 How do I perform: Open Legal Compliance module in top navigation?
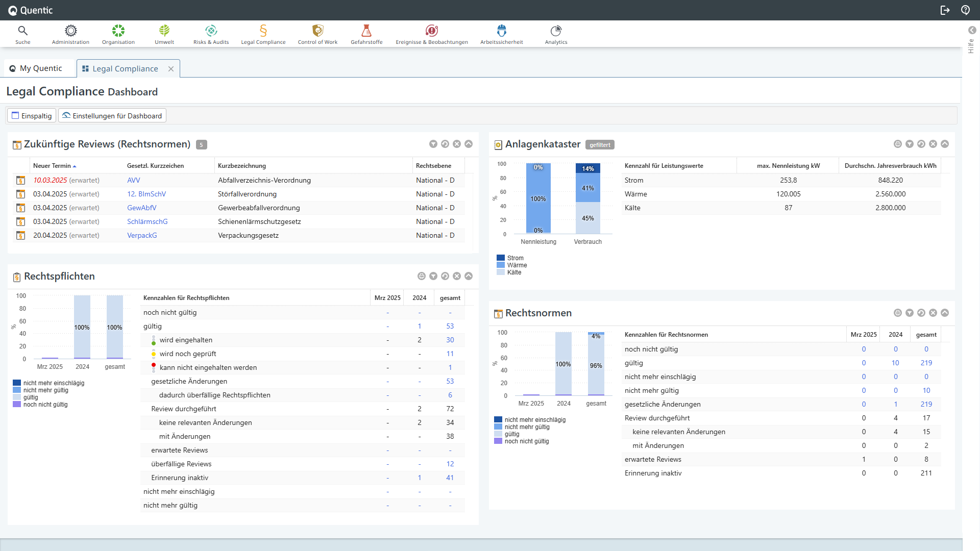tap(263, 34)
